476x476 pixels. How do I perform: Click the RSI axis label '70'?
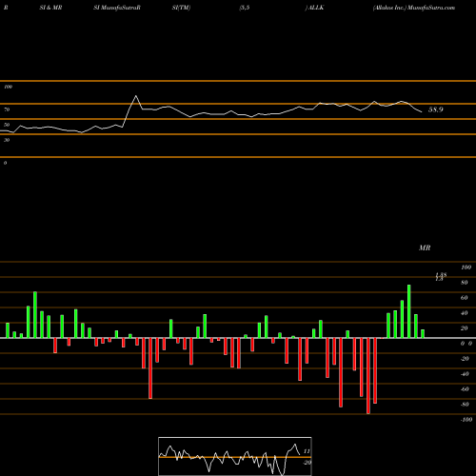tap(7, 109)
